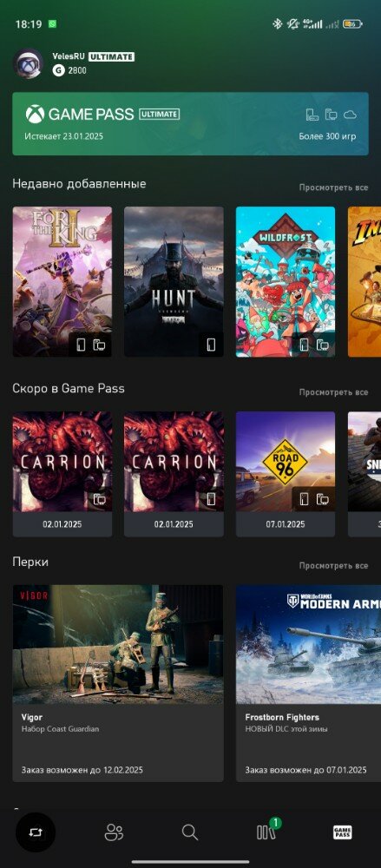Open the Vigor Coast Guardian perk
Screen dimensions: 381x868
click(x=118, y=683)
